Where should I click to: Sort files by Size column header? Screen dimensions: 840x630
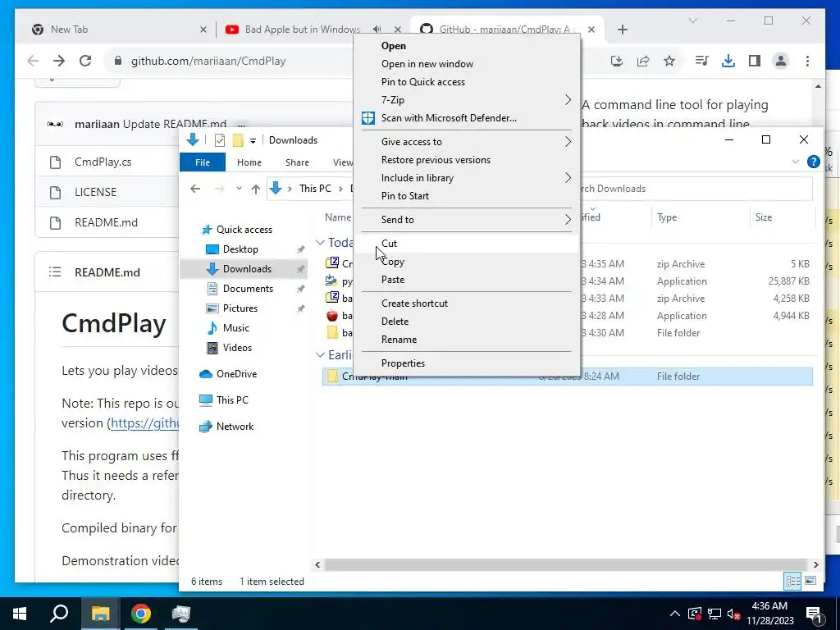[x=782, y=217]
